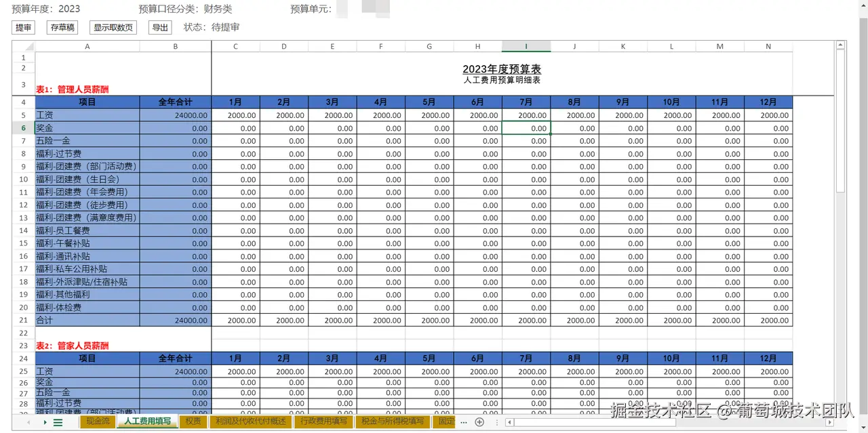Open the 权责 sheet tab
The image size is (868, 433).
(193, 421)
